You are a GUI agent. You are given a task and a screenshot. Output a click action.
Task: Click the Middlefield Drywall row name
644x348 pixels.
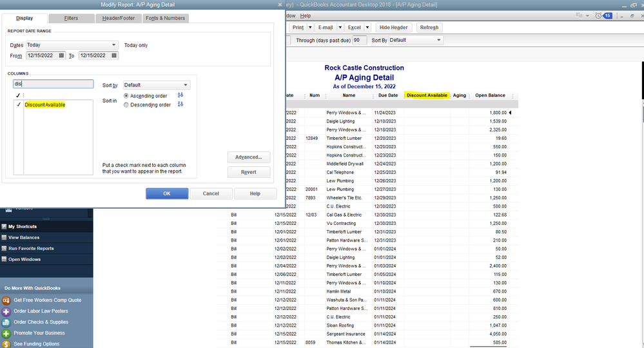pyautogui.click(x=345, y=164)
